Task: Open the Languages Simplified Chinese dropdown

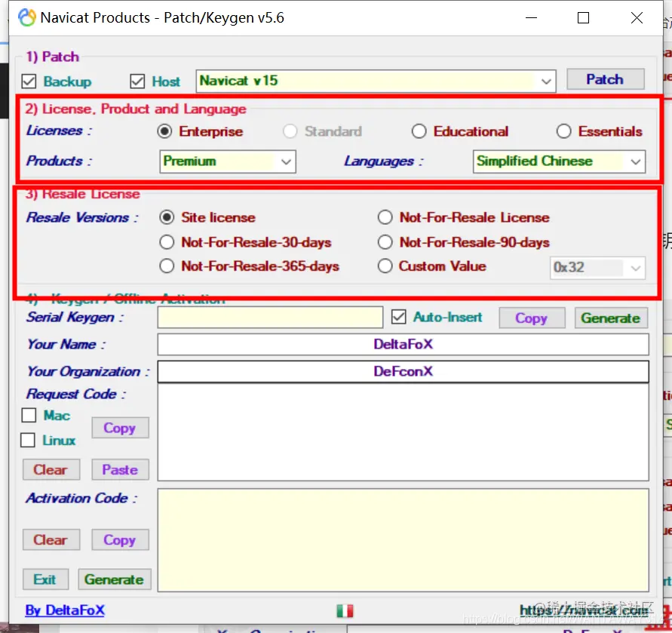Action: coord(559,161)
